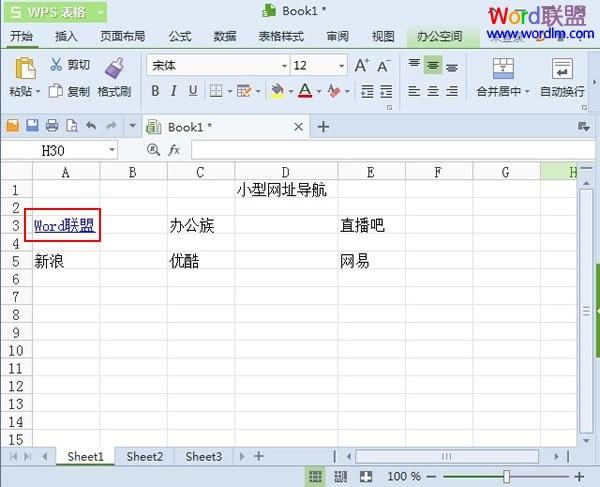Apply the fill color bucket
Viewport: 600px width, 487px height.
(277, 91)
